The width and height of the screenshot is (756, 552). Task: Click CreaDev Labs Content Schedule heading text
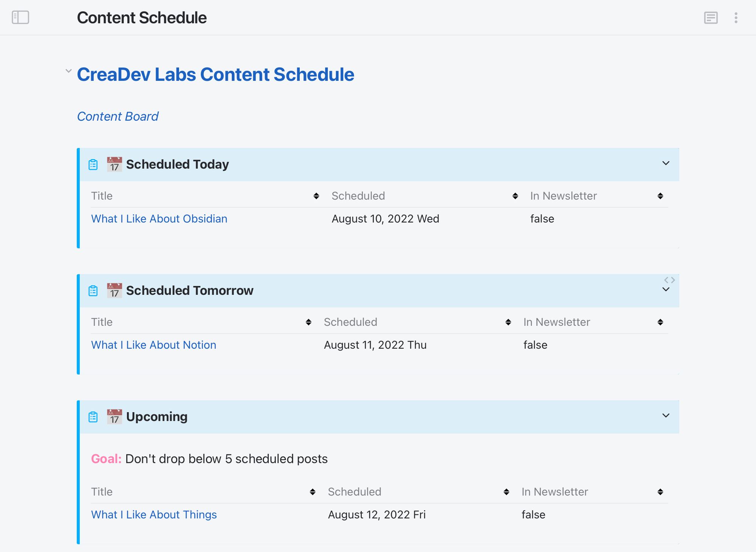(x=215, y=74)
